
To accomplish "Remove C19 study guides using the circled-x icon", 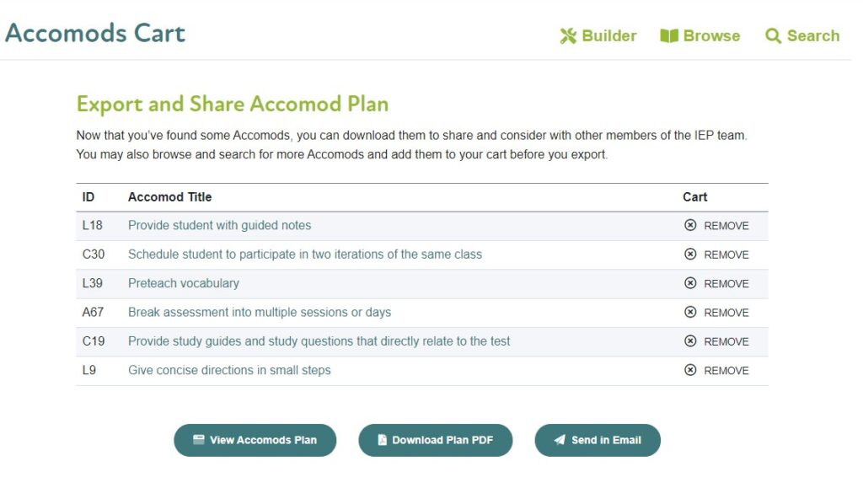I will [689, 341].
